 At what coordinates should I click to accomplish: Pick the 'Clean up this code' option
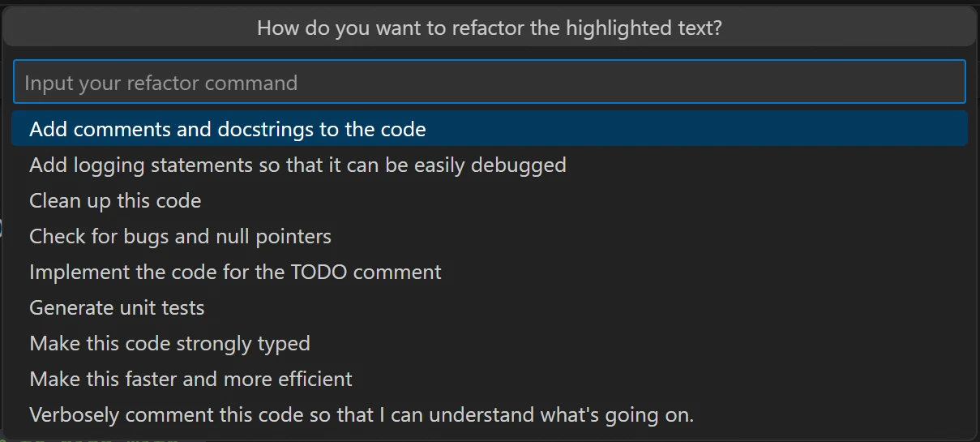[115, 200]
